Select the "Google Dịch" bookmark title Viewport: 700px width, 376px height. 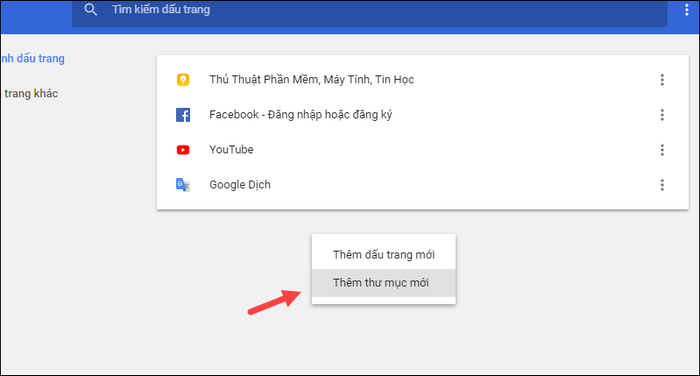[240, 185]
